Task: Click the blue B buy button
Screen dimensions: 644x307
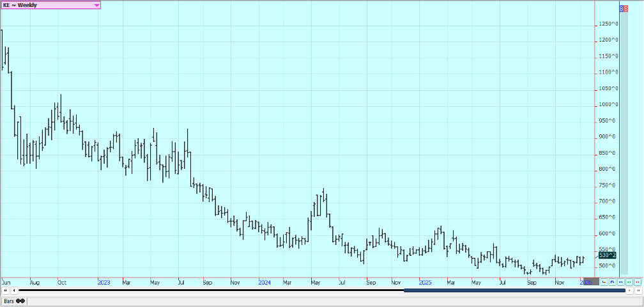Action: pos(621,9)
